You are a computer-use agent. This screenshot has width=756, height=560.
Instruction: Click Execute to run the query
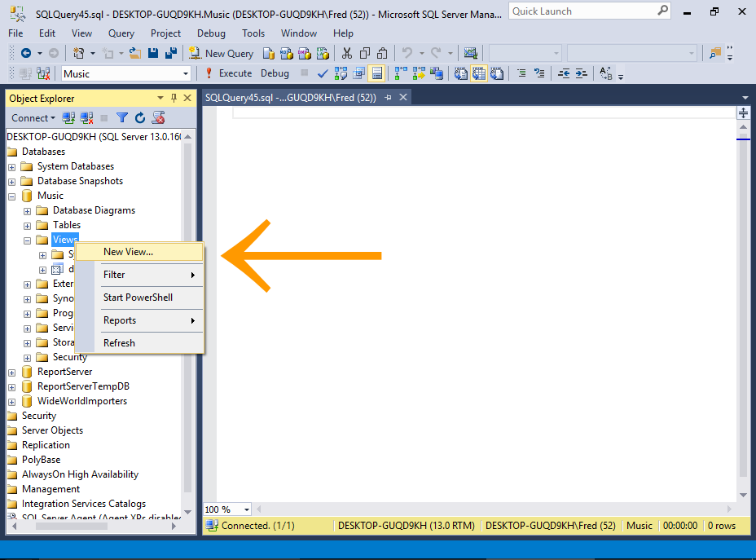[x=228, y=73]
